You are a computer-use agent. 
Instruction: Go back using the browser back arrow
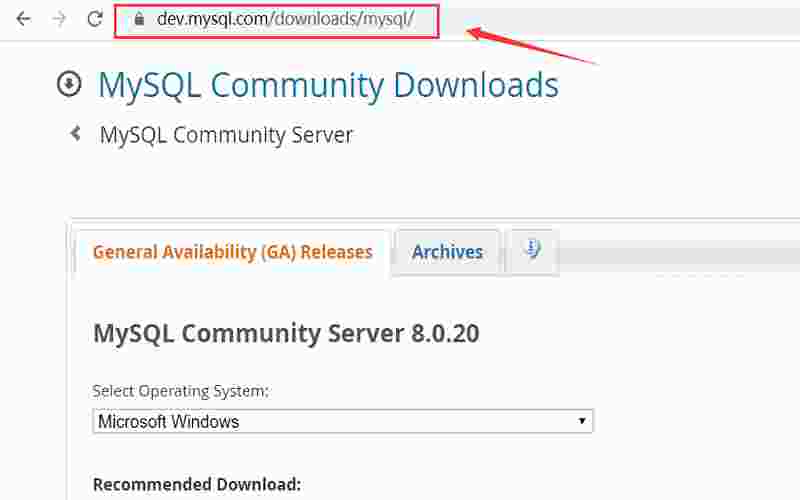click(x=23, y=19)
